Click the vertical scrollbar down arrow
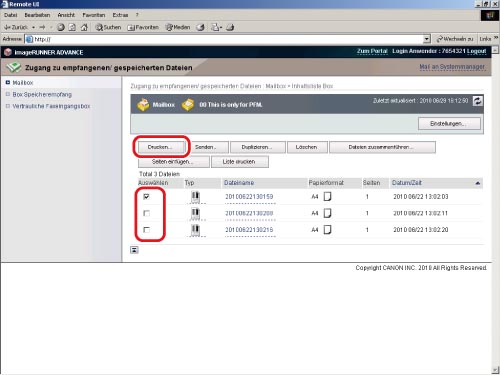500x375 pixels. 495,370
